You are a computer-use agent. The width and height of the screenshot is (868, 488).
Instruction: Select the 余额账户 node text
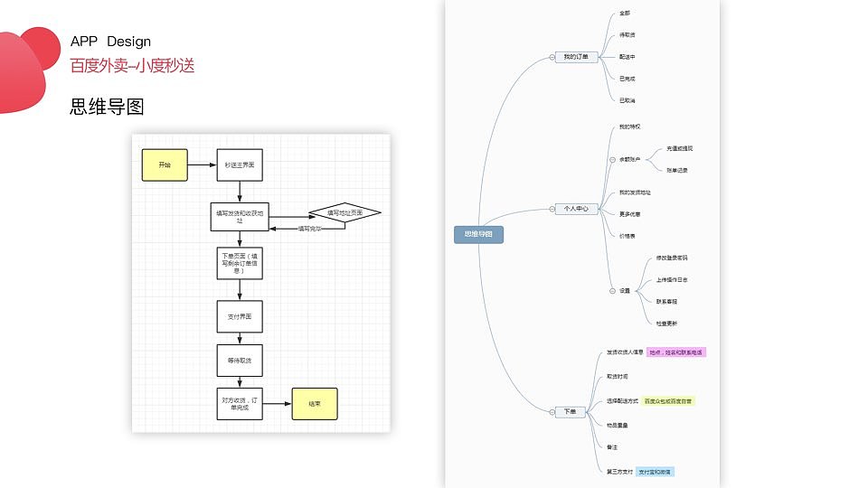[x=630, y=160]
